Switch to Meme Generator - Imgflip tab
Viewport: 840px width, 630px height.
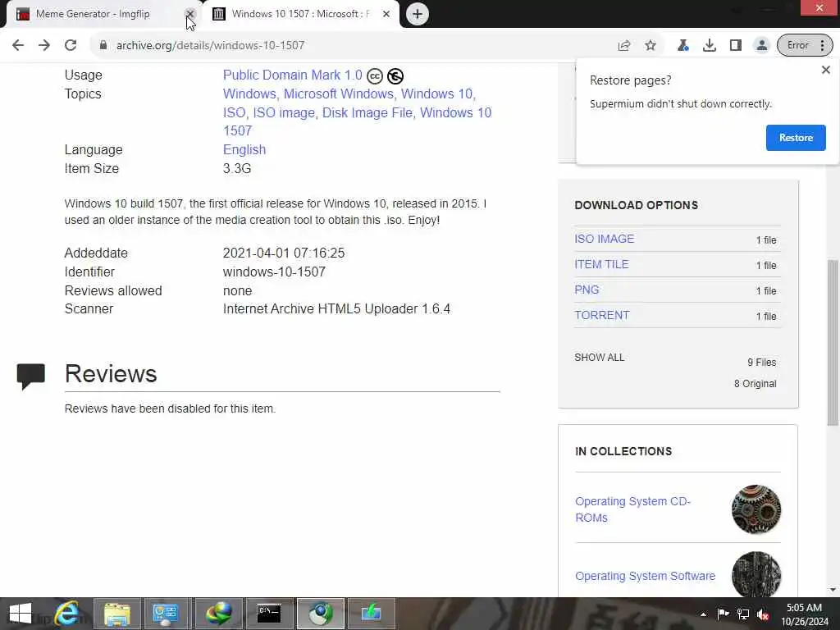click(93, 14)
